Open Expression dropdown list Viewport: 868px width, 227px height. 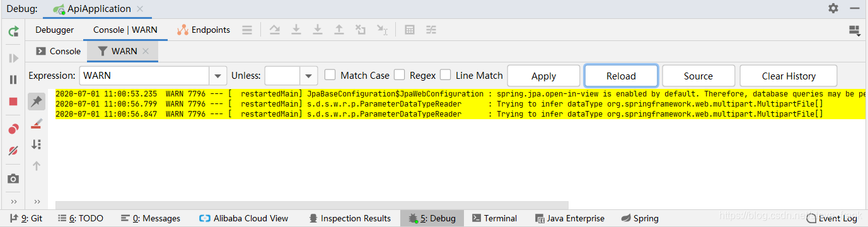coord(217,76)
